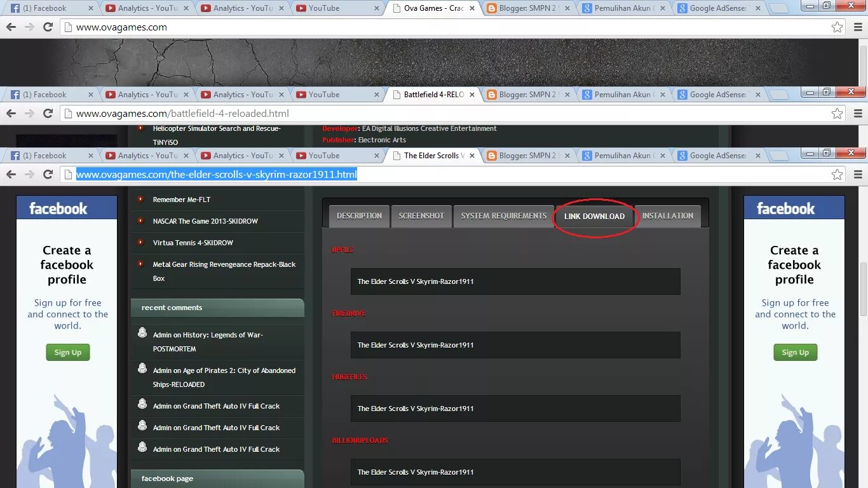Click the avatar icon next to the Age of Pirates 2 comment
This screenshot has width=868, height=488.
142,368
